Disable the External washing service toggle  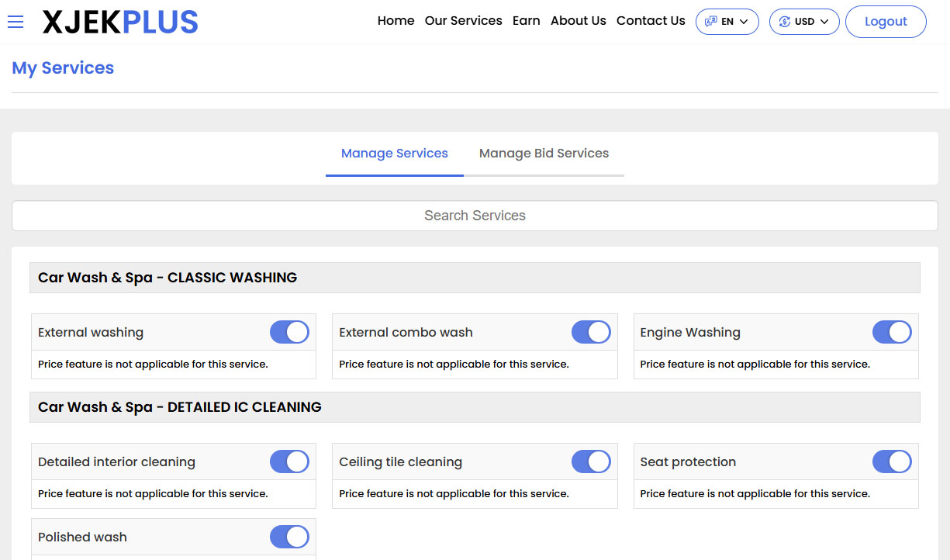pyautogui.click(x=289, y=332)
